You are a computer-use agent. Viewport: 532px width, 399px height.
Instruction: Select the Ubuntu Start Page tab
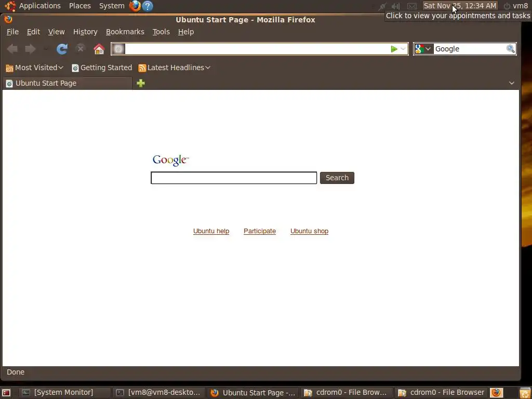pyautogui.click(x=67, y=83)
